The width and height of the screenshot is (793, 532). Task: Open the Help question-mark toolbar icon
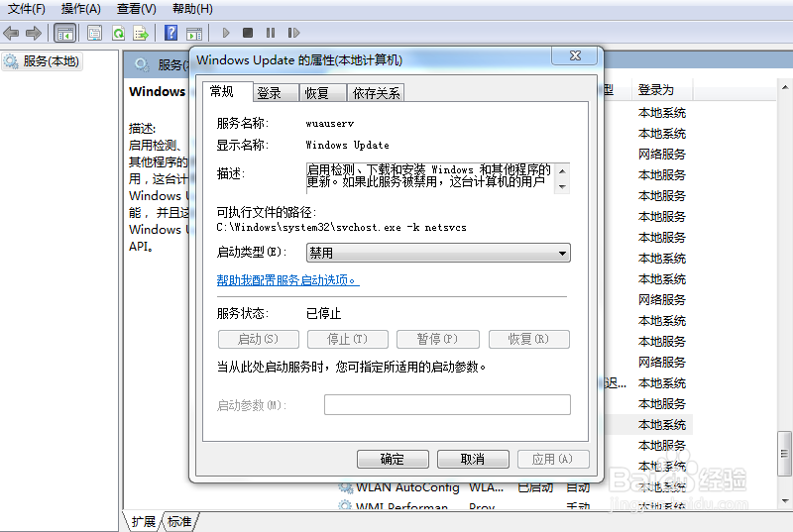(171, 33)
